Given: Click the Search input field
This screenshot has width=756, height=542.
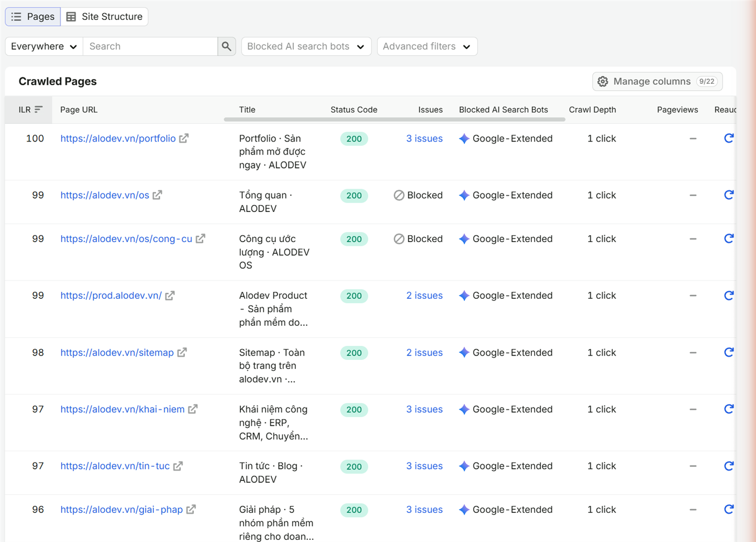Looking at the screenshot, I should click(x=150, y=46).
